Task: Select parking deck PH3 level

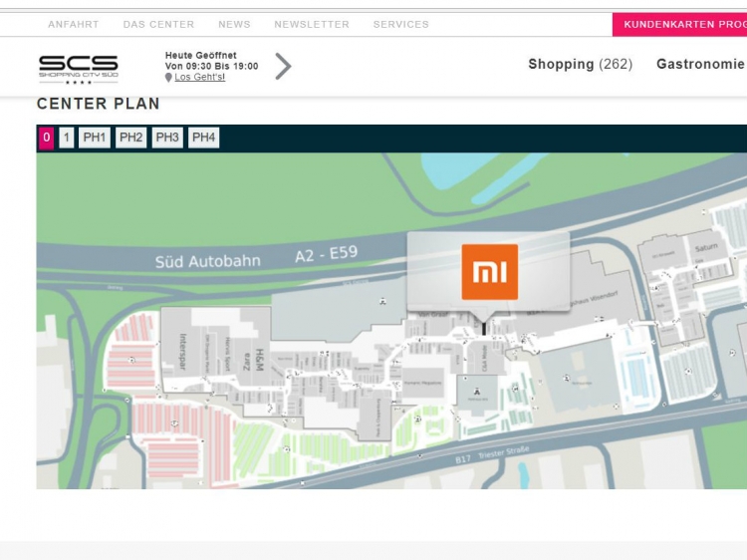Action: (x=167, y=138)
